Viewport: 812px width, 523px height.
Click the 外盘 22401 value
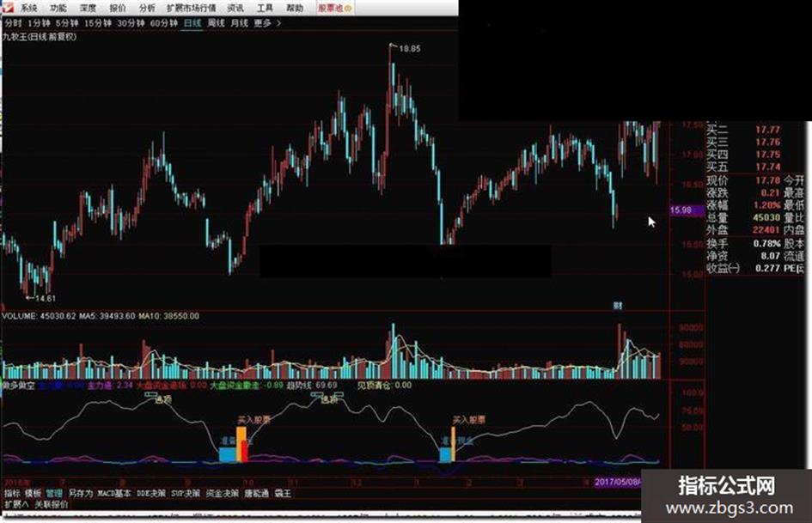click(766, 230)
